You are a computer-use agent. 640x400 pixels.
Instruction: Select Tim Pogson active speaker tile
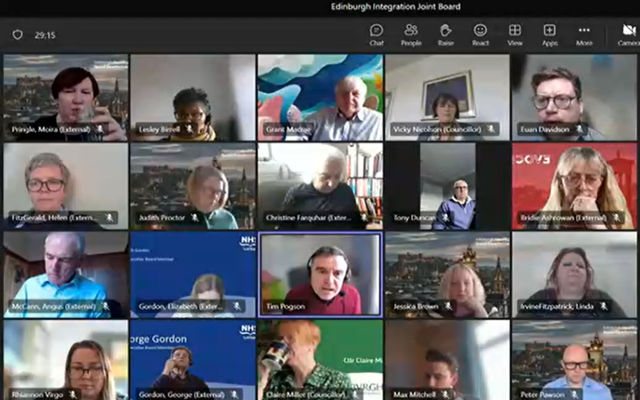[320, 275]
